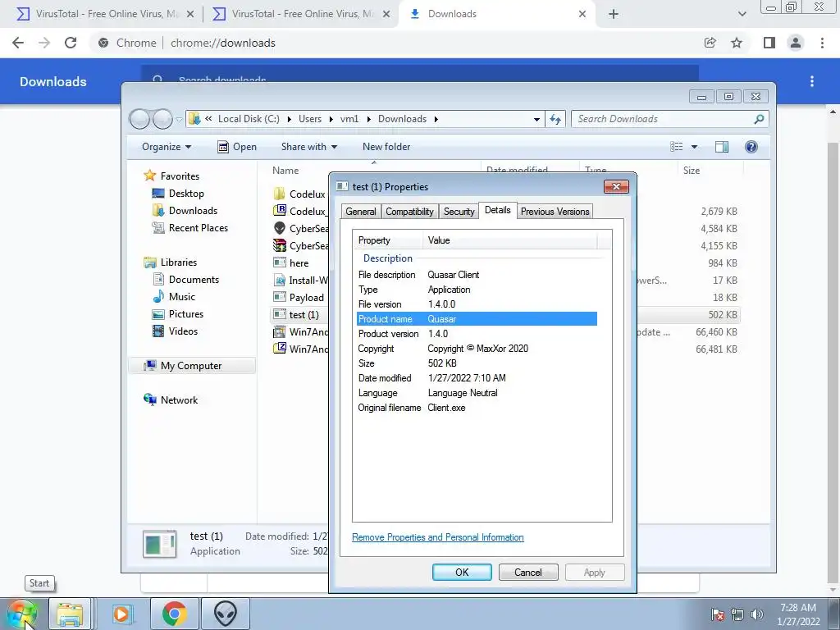
Task: Refresh the Explorer Downloads folder
Action: (x=555, y=119)
